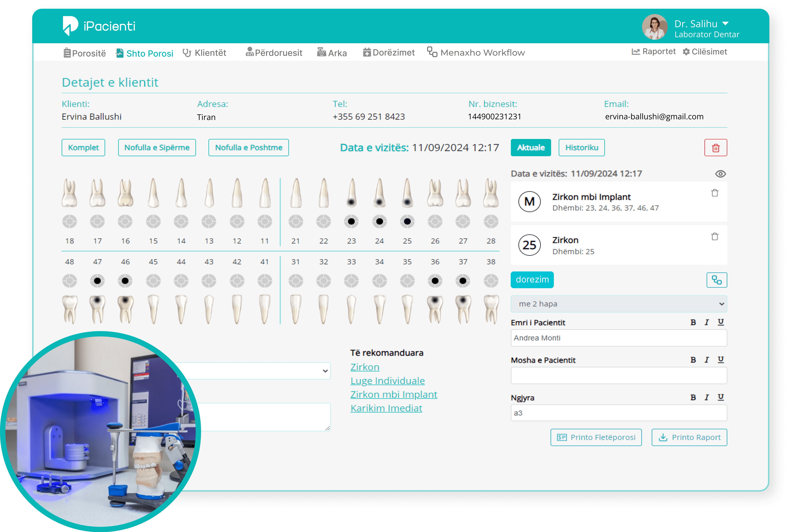This screenshot has width=789, height=532.
Task: Toggle bold for Emri i Pacientit
Action: coord(693,322)
